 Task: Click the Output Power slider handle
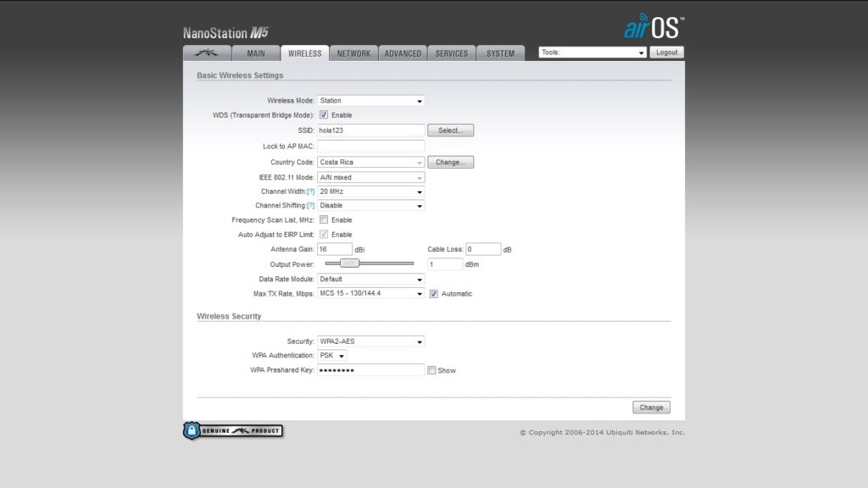(349, 263)
